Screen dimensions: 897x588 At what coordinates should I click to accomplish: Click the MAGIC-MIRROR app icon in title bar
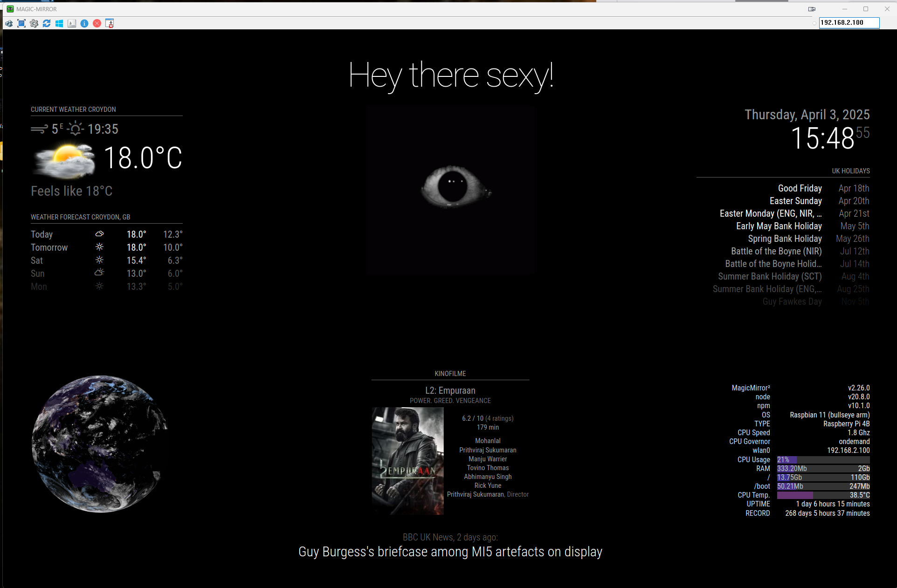tap(10, 9)
